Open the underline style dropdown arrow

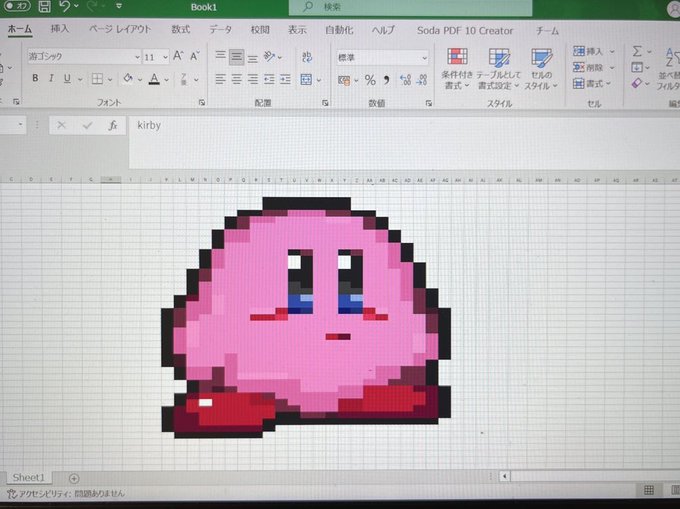80,79
